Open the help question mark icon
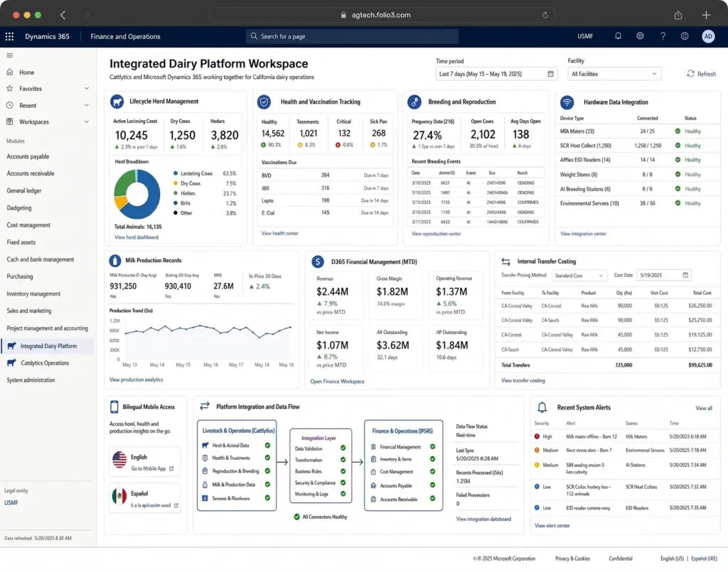728x572 pixels. (663, 36)
